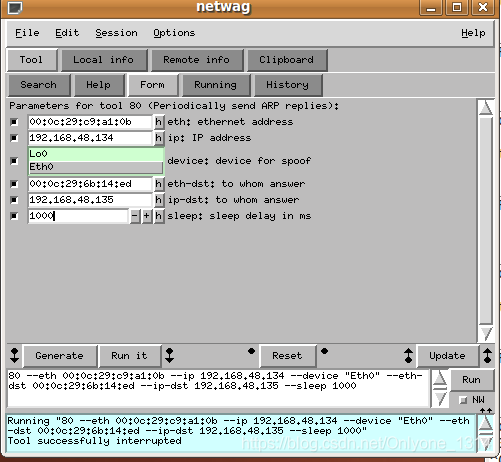
Task: Click the resize arrow left of Generate
Action: [15, 355]
